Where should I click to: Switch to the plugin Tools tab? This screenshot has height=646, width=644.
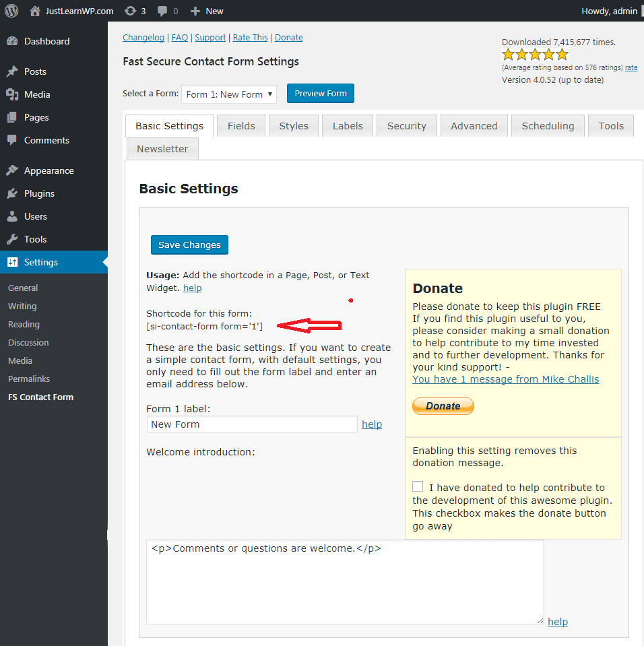tap(611, 126)
